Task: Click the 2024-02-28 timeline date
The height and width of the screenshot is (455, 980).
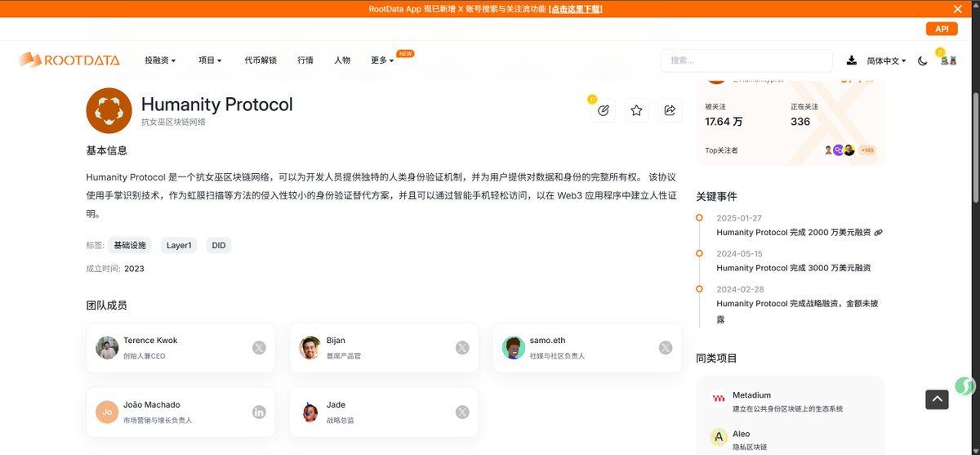Action: (x=740, y=289)
